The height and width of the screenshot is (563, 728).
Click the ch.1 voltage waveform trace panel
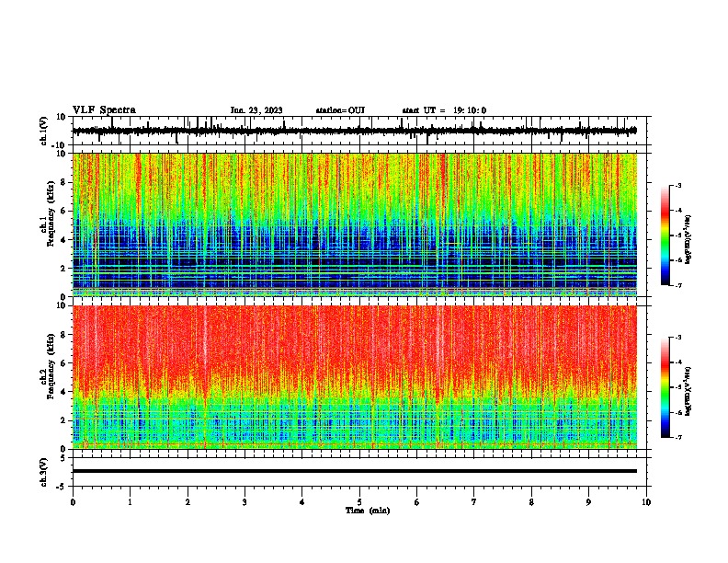pos(359,131)
